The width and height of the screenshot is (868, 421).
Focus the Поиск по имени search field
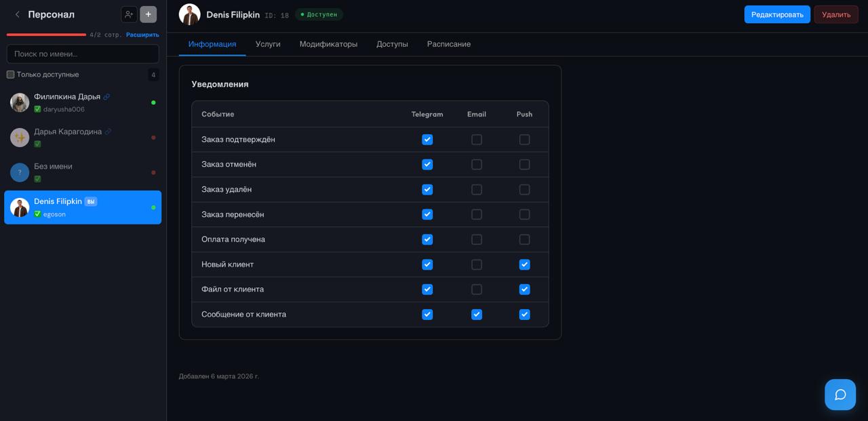click(x=83, y=54)
